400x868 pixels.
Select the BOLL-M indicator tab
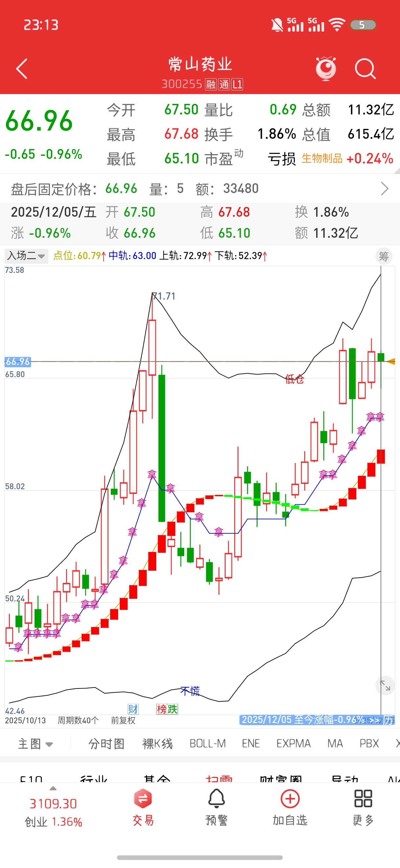coord(208,744)
